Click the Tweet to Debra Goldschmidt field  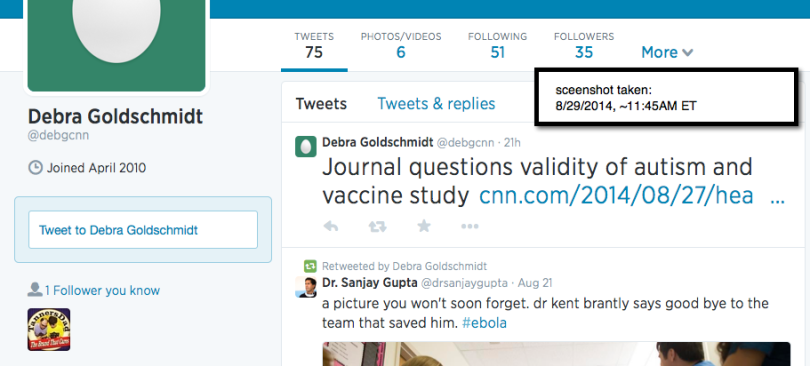(x=143, y=230)
